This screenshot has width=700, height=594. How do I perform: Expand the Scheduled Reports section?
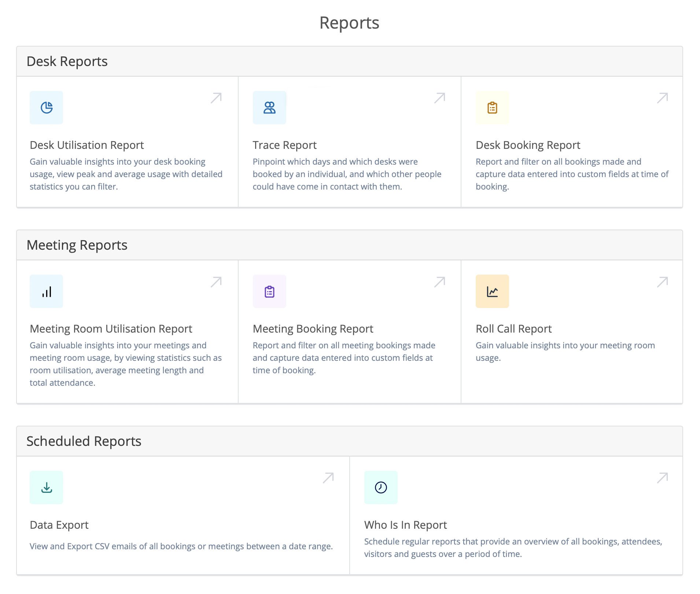[x=84, y=441]
